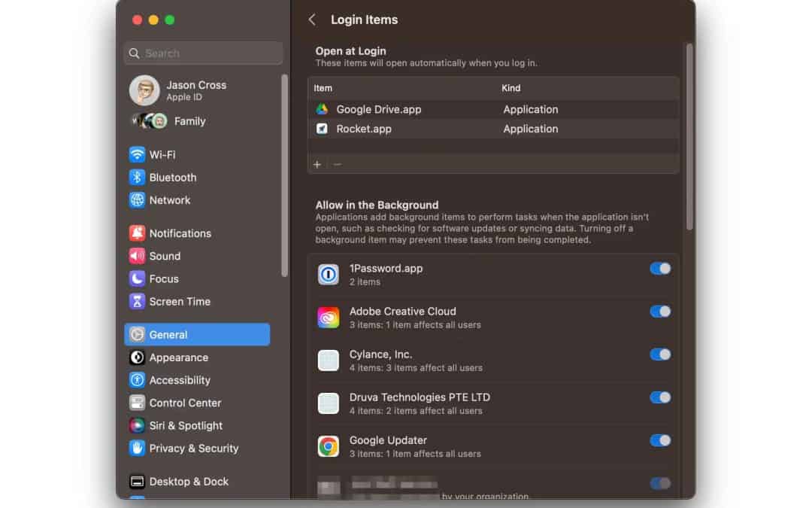812x508 pixels.
Task: Click the Focus moon icon
Action: 137,278
